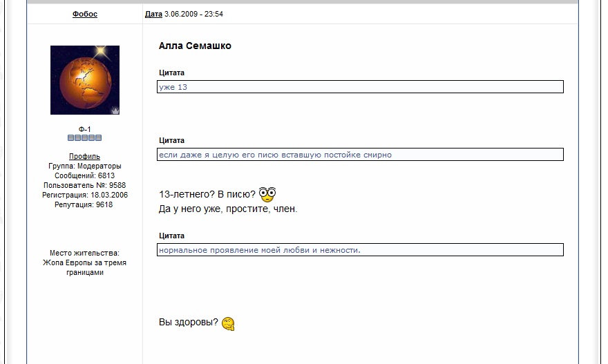Click the Фобос username link
Image resolution: width=608 pixels, height=364 pixels.
(x=85, y=14)
